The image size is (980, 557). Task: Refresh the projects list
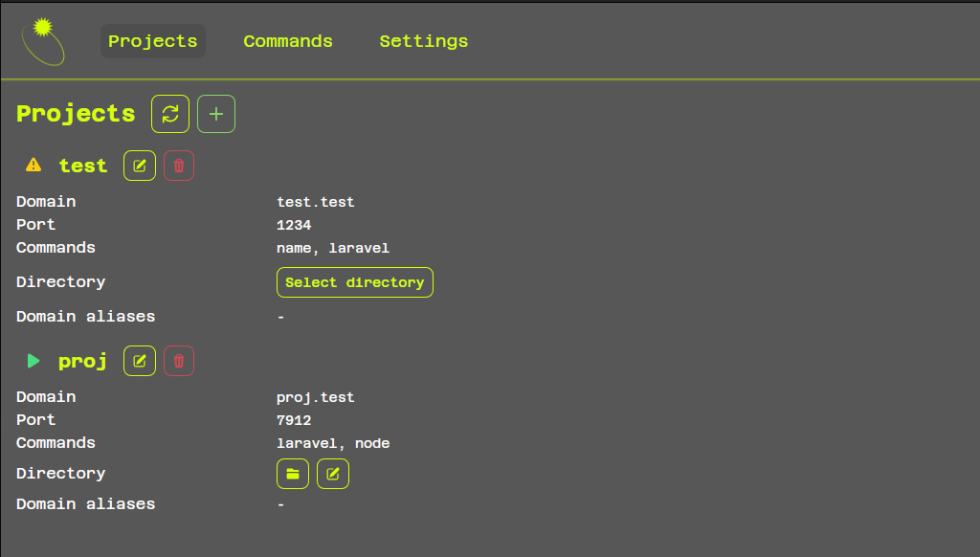[x=170, y=114]
